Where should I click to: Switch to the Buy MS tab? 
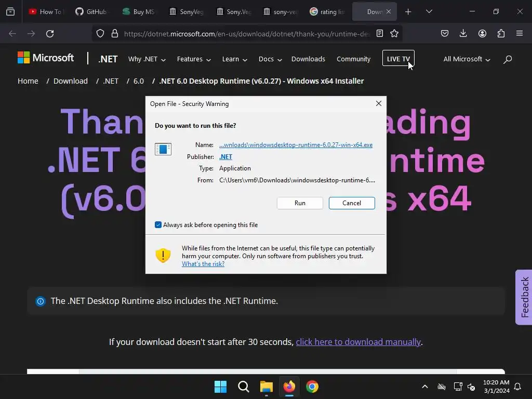139,12
